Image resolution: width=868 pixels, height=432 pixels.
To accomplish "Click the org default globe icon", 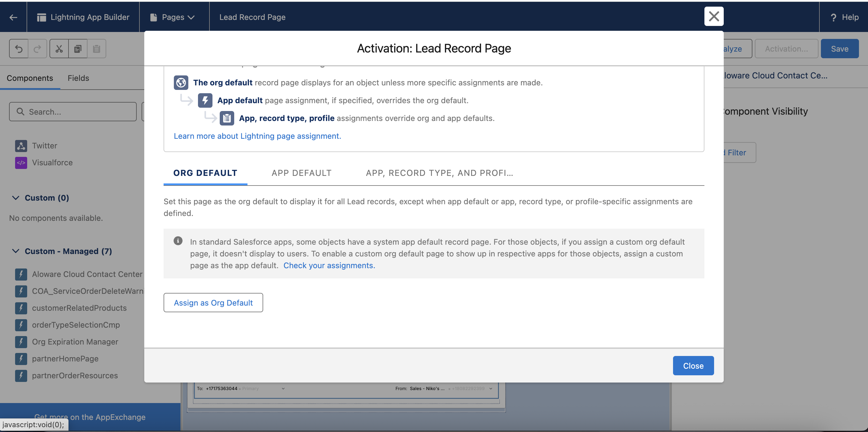I will tap(181, 82).
